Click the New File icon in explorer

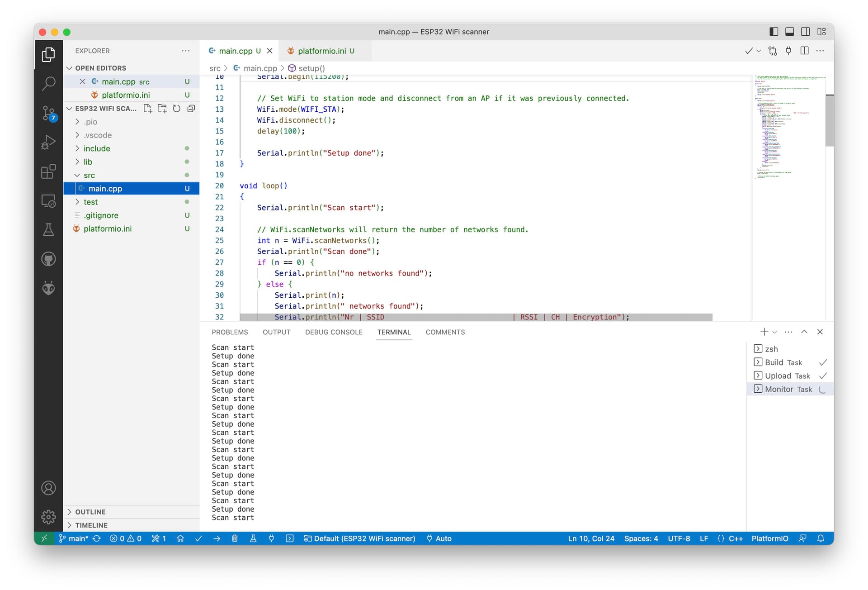pos(147,109)
